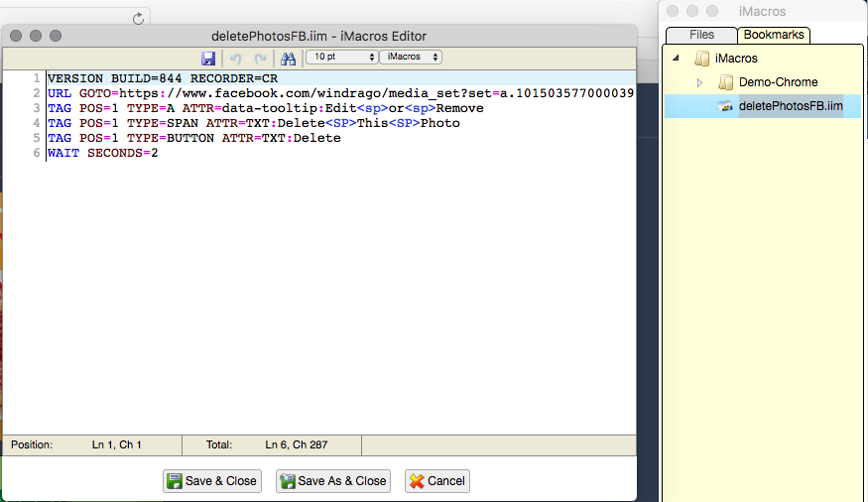Click line number 6 in the gutter

click(x=37, y=154)
